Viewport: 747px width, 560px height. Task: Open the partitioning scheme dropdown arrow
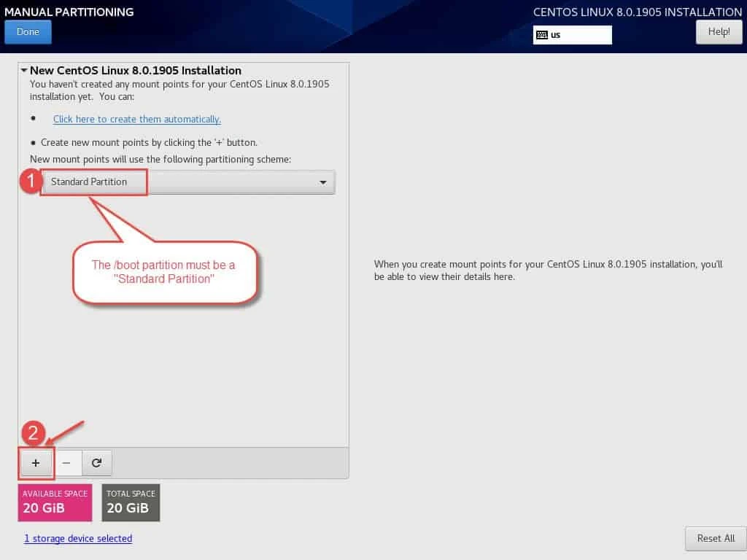click(323, 182)
